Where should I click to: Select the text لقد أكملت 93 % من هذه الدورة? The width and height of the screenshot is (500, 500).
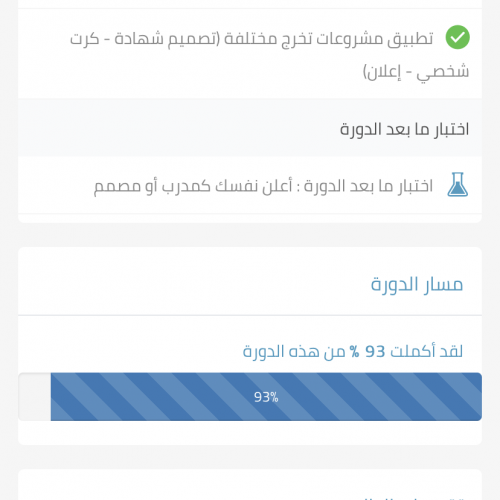tap(353, 351)
